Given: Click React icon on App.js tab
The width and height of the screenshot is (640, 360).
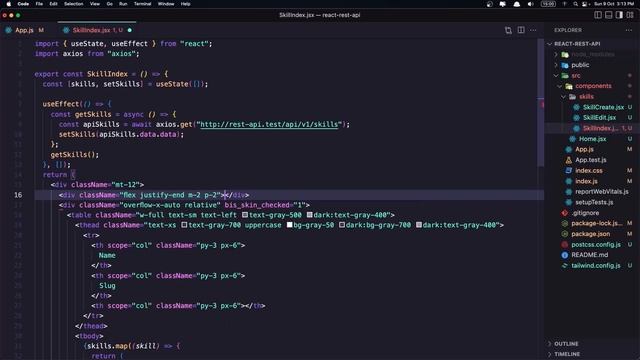Looking at the screenshot, I should click(x=9, y=30).
